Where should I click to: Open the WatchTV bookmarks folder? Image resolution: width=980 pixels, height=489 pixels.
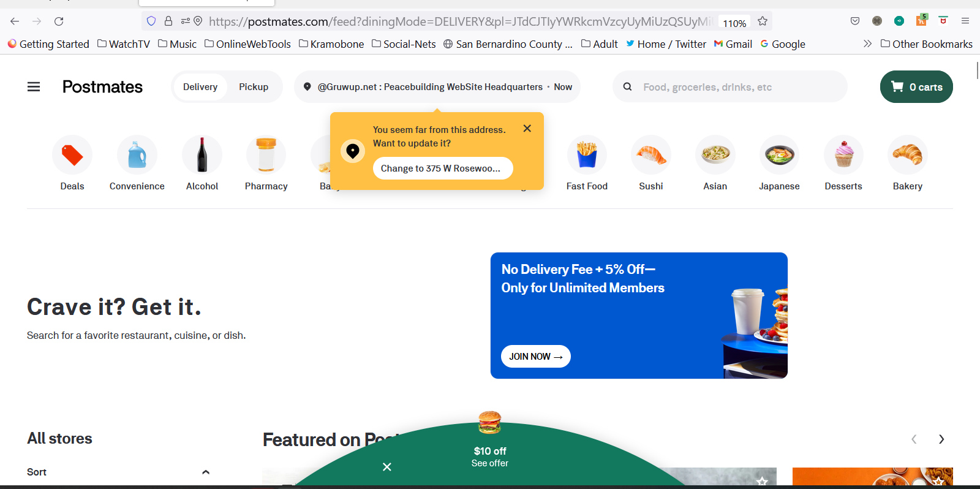point(124,44)
